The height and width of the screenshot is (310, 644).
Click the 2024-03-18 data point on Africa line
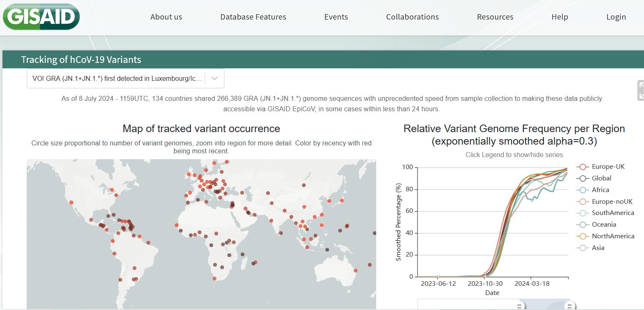532,200
